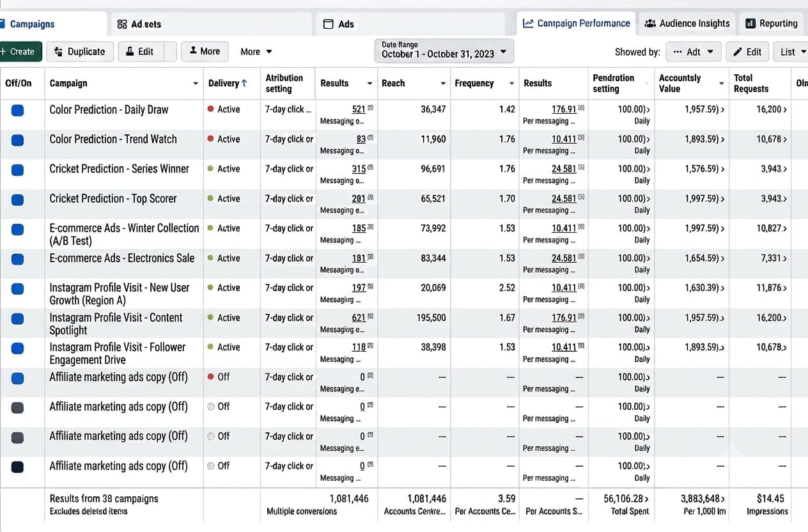
Task: Click the 315 results value in Series Winner row
Action: click(359, 169)
